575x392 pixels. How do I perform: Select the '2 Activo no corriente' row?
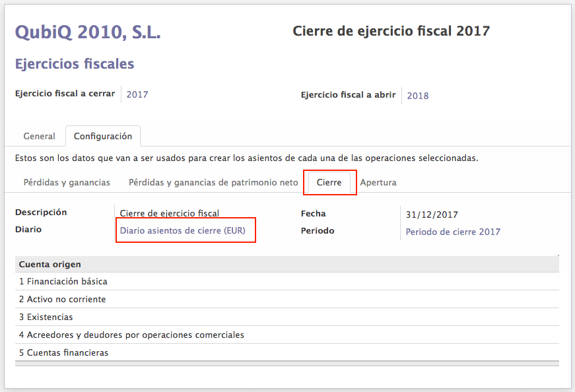(x=62, y=299)
